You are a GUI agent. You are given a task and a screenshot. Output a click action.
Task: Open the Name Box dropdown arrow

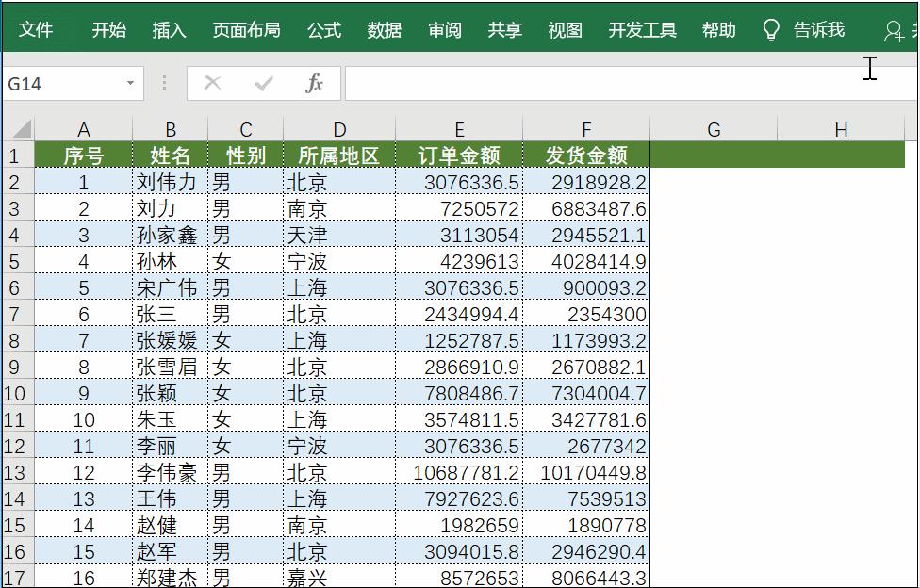[129, 82]
